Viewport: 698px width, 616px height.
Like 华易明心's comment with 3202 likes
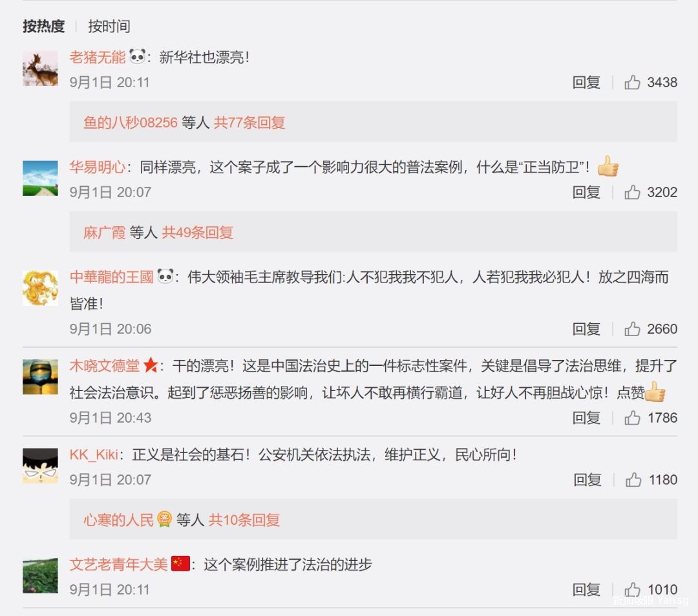pyautogui.click(x=631, y=192)
